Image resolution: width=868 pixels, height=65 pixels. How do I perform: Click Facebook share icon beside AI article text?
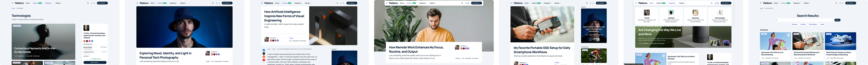click(264, 50)
